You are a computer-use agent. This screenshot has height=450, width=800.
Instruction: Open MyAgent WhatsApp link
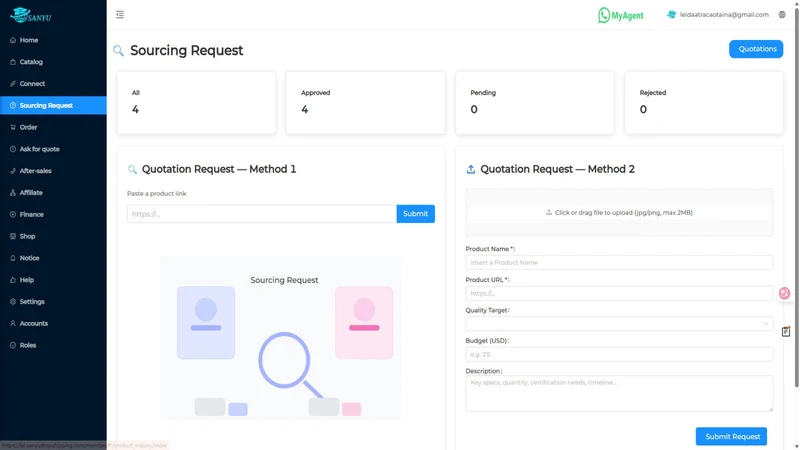coord(620,15)
